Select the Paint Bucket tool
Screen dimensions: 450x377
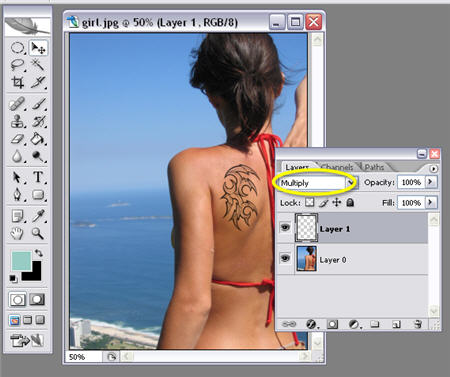point(38,139)
